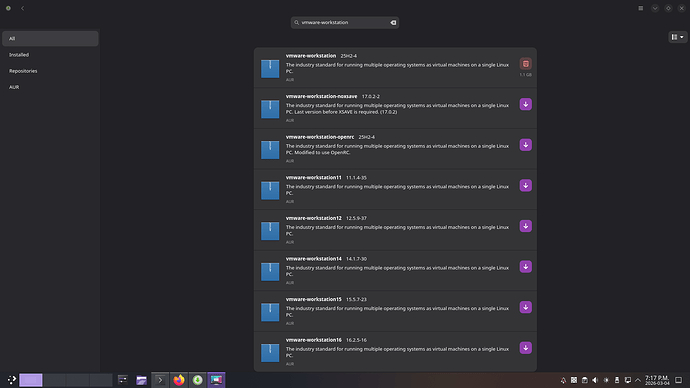Open vmware-workstation14 package title
Image resolution: width=690 pixels, height=388 pixels.
click(313, 259)
